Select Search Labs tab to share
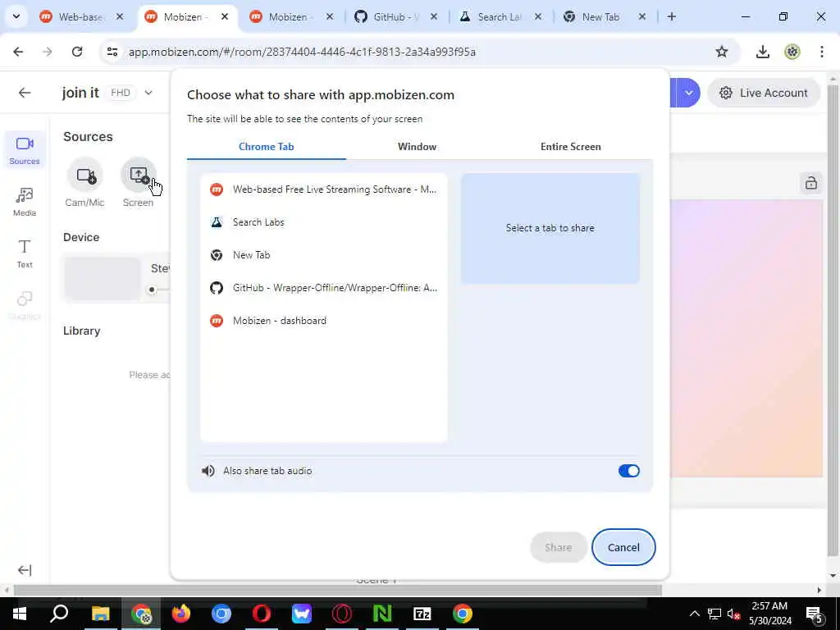The image size is (840, 630). [x=323, y=221]
